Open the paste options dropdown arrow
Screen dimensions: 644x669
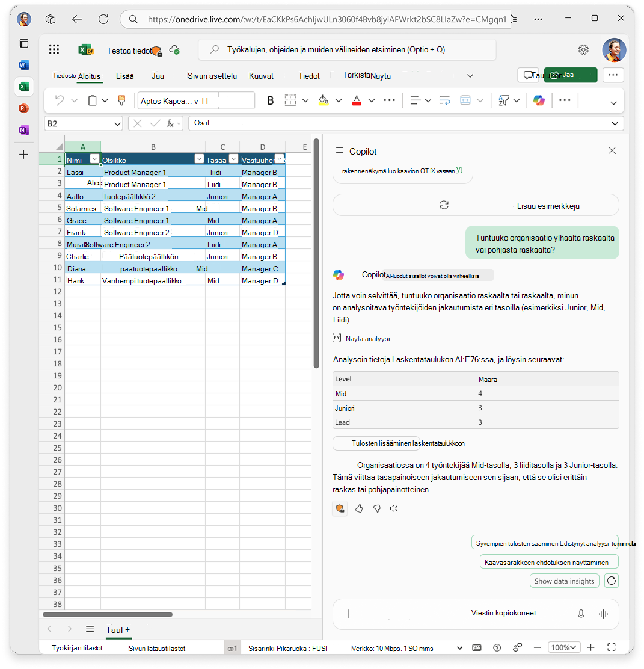pos(105,100)
